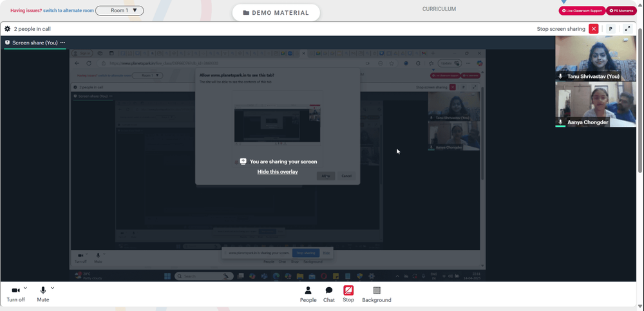Click Cancel in shared-screen permission dialog

point(346,176)
